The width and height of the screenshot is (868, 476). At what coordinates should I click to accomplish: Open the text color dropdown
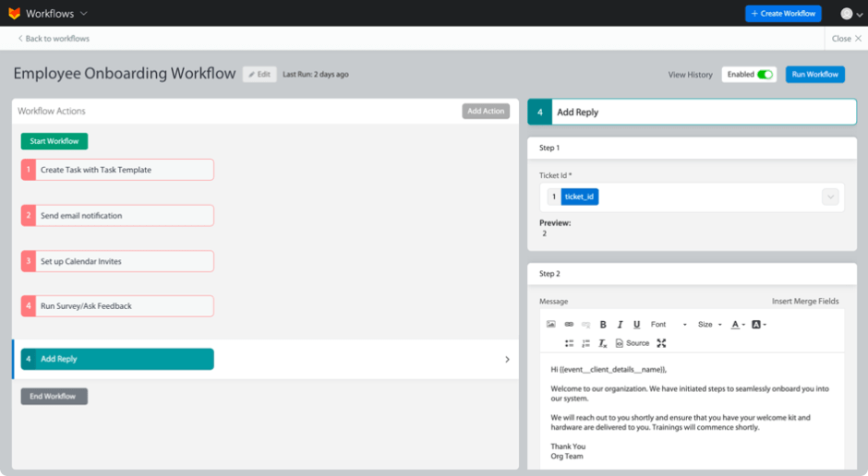click(738, 325)
